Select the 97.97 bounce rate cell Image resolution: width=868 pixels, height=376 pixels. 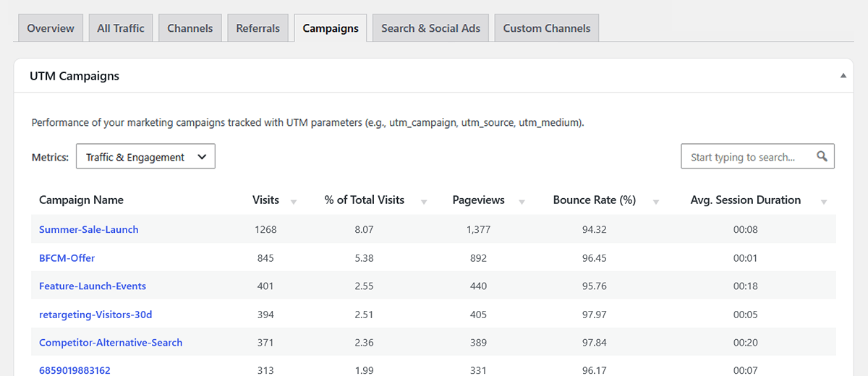[594, 314]
